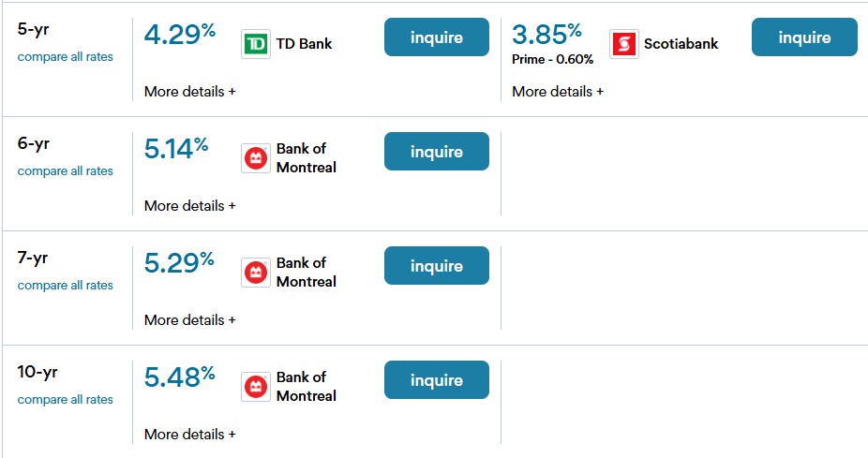Click the Scotiabank logo icon
The height and width of the screenshot is (458, 868).
coord(623,44)
